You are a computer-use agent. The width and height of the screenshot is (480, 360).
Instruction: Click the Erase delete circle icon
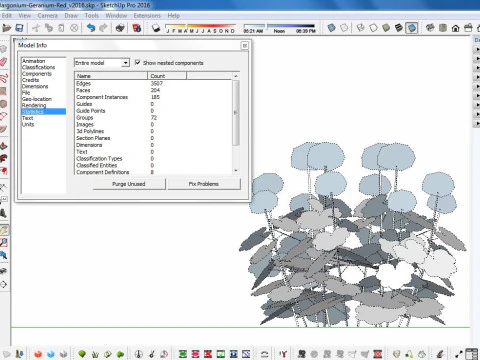pyautogui.click(x=74, y=28)
